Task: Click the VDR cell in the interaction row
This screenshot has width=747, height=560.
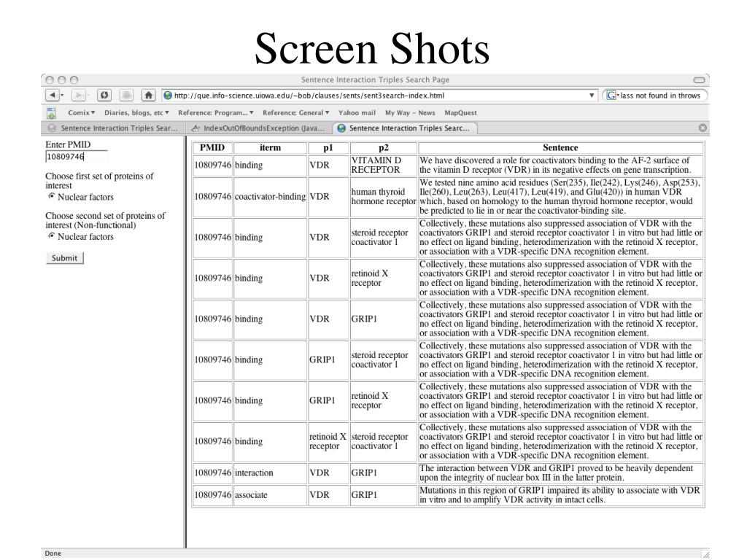Action: tap(328, 472)
